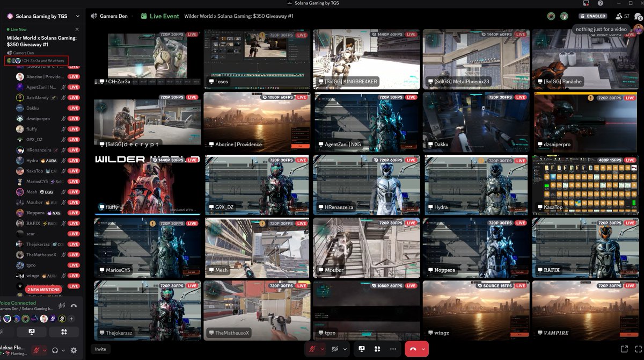The height and width of the screenshot is (360, 644).
Task: Click LIVE badge next to Mesh in sidebar
Action: click(x=74, y=192)
